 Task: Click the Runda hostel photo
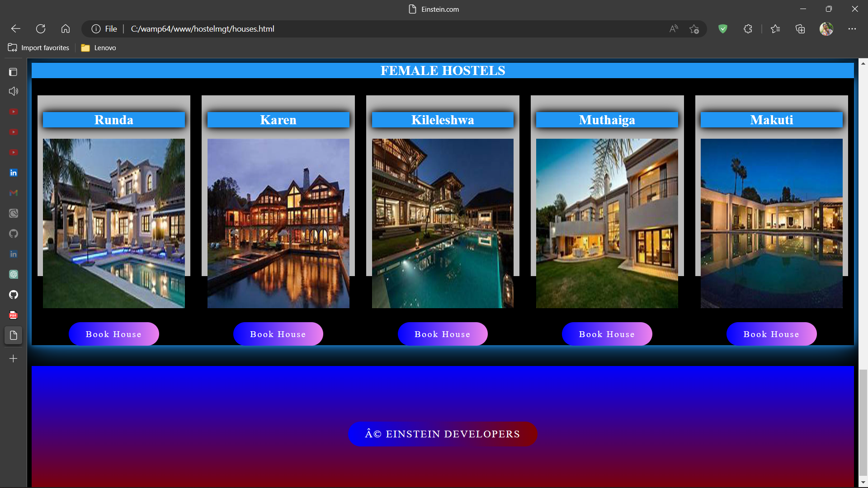pyautogui.click(x=114, y=223)
